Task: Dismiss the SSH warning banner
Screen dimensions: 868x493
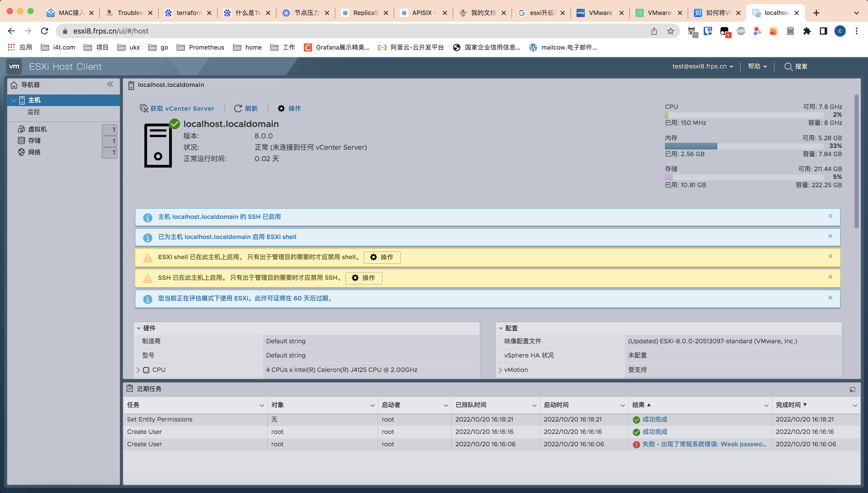Action: [830, 277]
